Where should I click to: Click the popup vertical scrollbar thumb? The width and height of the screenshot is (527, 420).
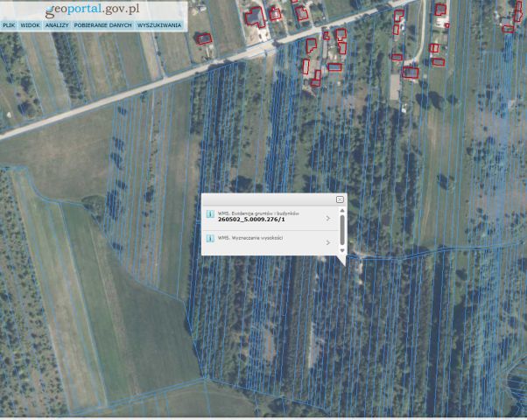tap(342, 230)
